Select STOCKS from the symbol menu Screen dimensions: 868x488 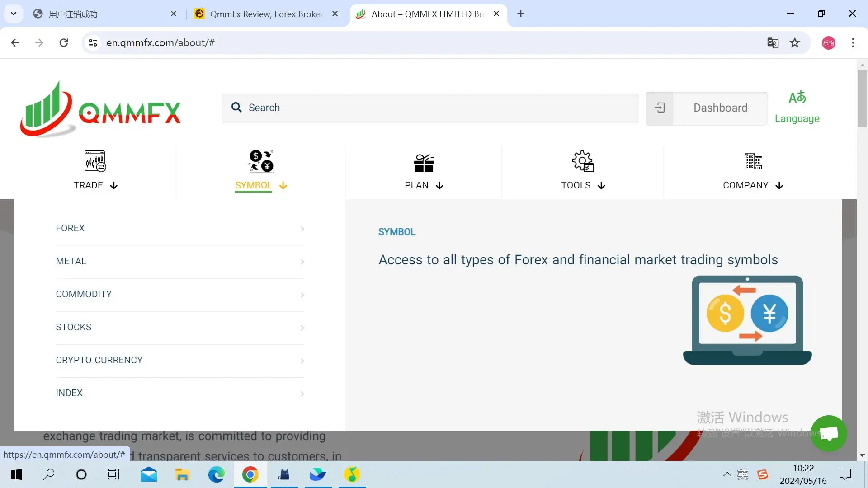(x=74, y=327)
